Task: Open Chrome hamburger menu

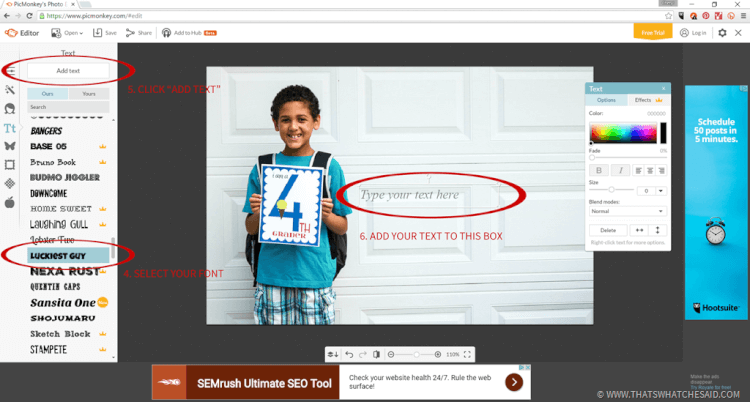Action: pyautogui.click(x=743, y=16)
